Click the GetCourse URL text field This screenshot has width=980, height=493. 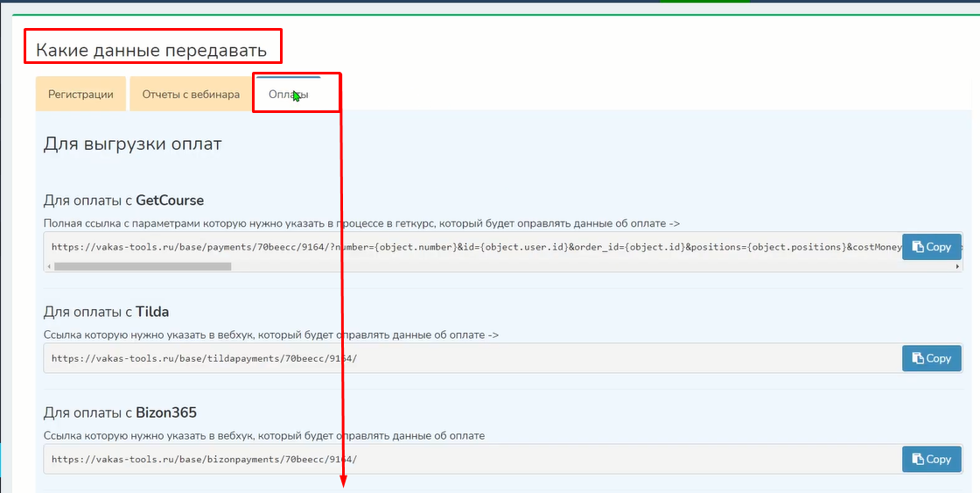[472, 247]
